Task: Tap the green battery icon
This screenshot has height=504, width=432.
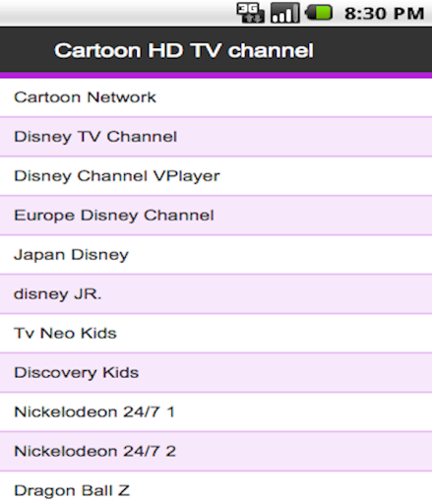Action: point(319,13)
